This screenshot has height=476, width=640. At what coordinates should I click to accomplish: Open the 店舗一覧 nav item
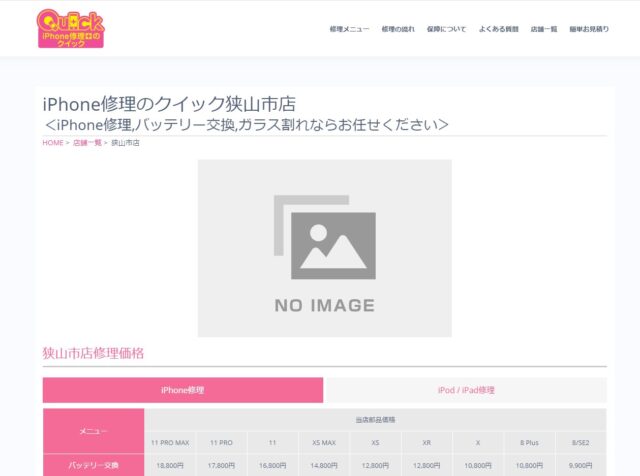[544, 29]
